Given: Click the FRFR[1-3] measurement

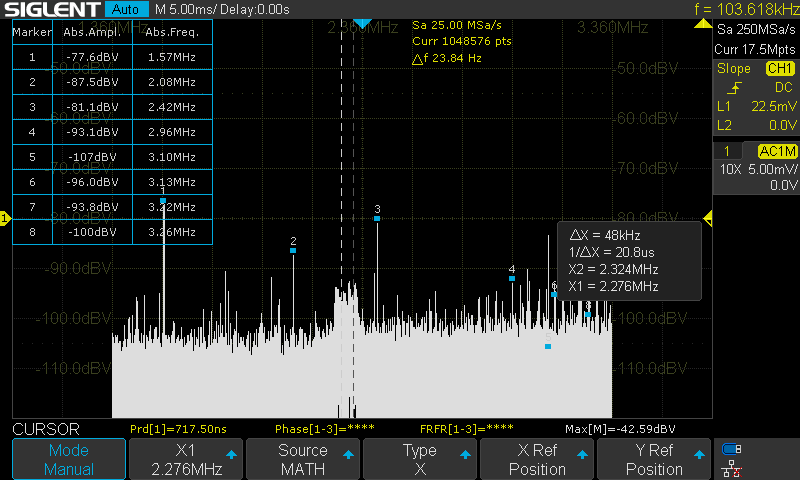Looking at the screenshot, I should tap(466, 429).
